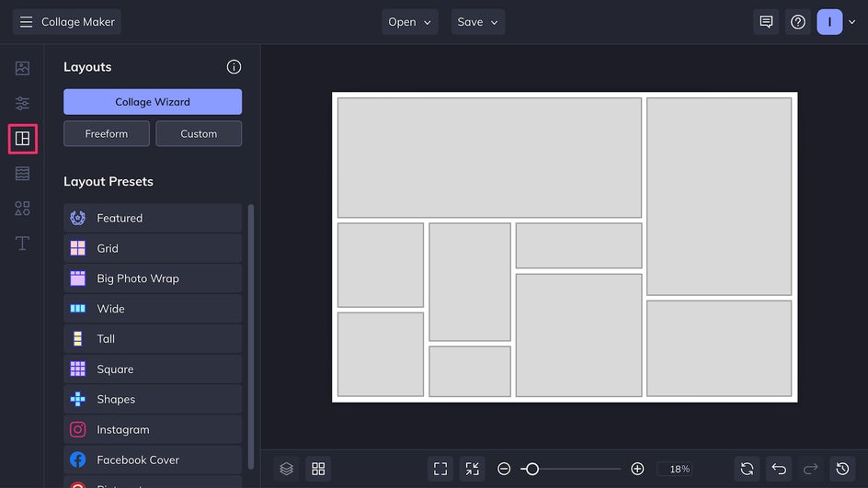This screenshot has height=488, width=868.
Task: Open the Patterns sidebar icon
Action: [22, 173]
